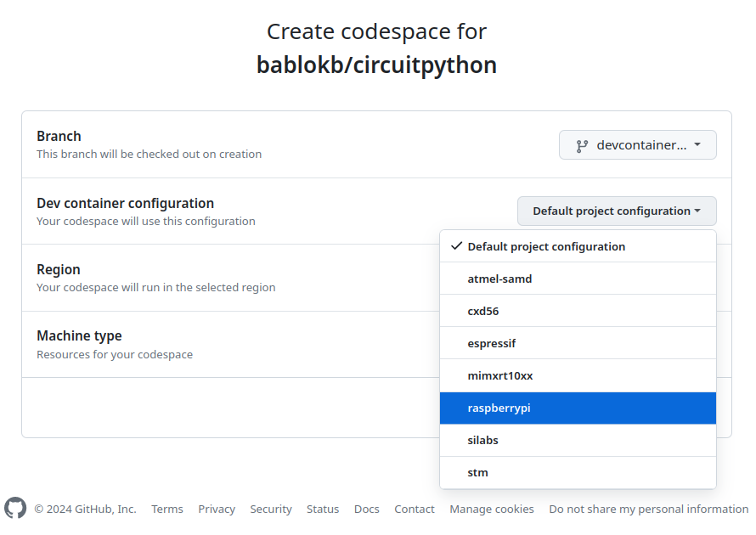Pick the espressif configuration

(492, 343)
